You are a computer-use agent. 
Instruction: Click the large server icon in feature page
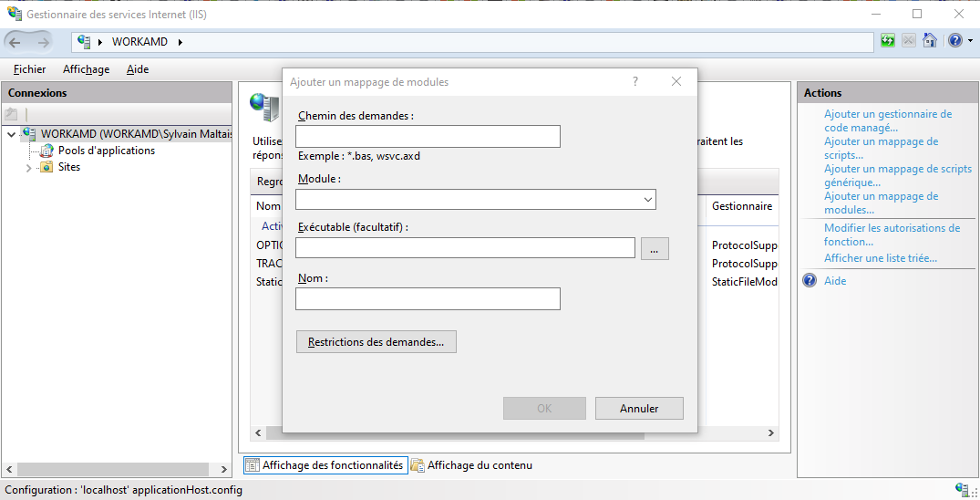(265, 108)
